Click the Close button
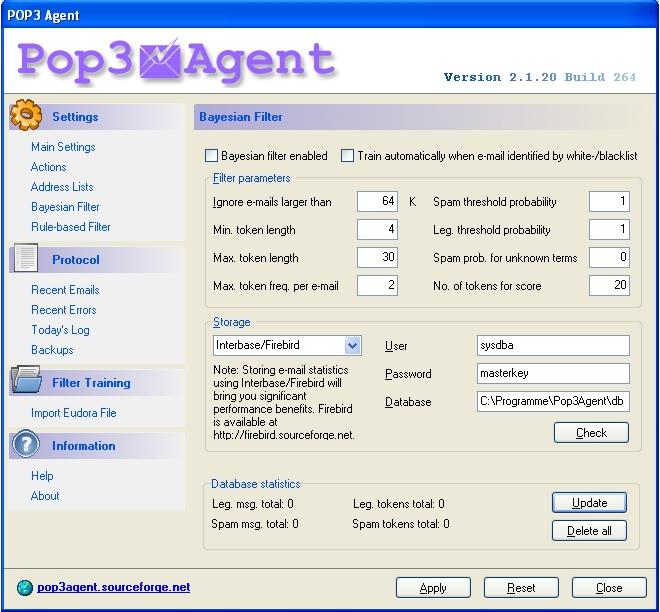Viewport: 660px width, 612px height. click(x=609, y=588)
